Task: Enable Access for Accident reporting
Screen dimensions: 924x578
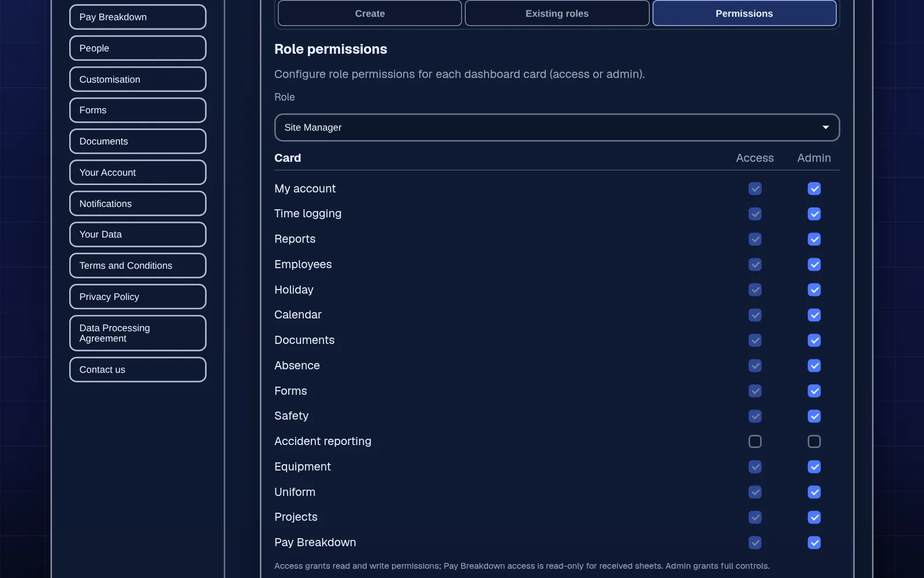Action: (x=755, y=442)
